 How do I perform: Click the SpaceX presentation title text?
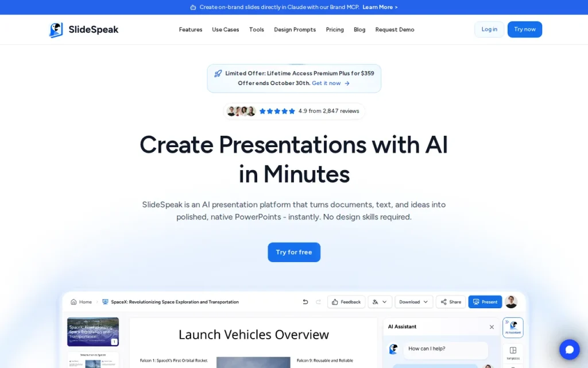(x=175, y=302)
